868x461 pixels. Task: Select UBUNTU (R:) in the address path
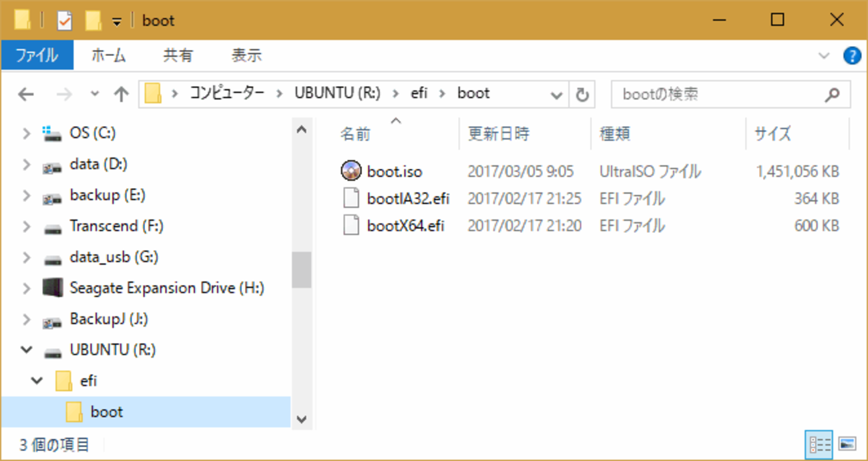point(337,94)
